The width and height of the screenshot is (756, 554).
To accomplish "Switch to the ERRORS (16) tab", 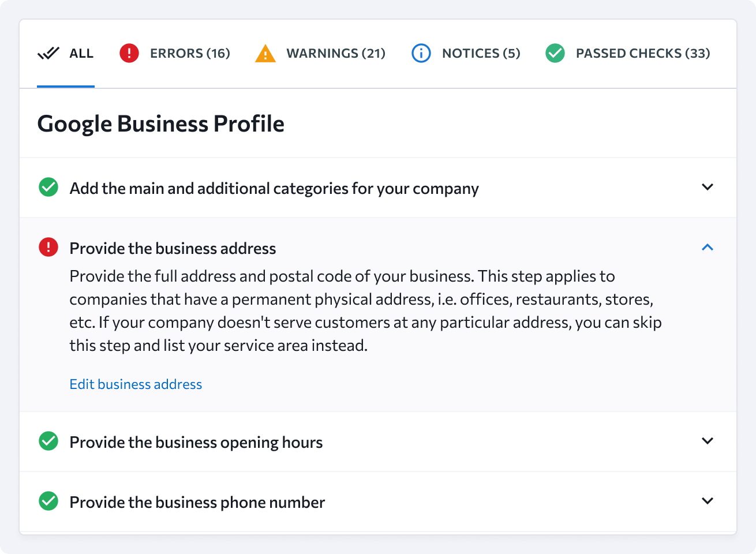I will (x=190, y=53).
